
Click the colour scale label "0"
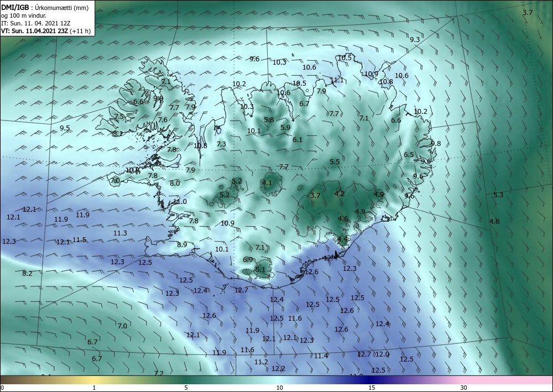coord(2,388)
